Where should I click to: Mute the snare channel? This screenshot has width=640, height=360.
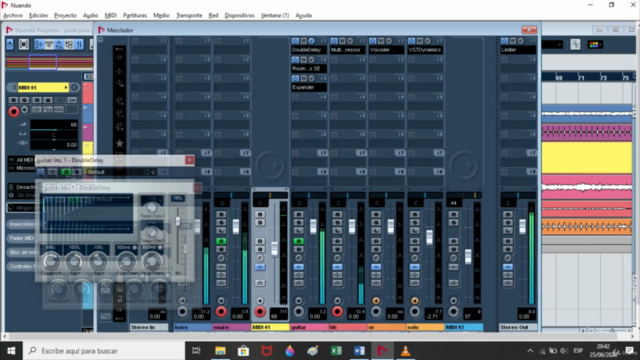pos(221,214)
